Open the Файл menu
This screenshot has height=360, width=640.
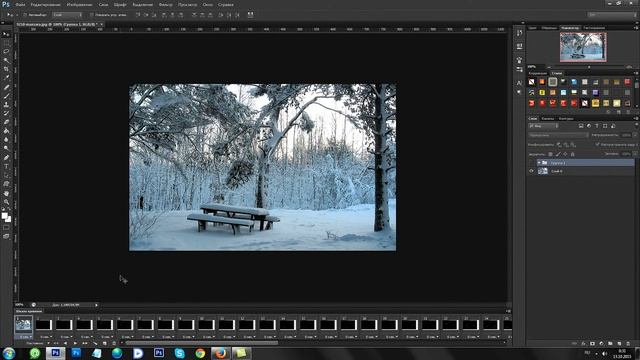click(x=20, y=4)
